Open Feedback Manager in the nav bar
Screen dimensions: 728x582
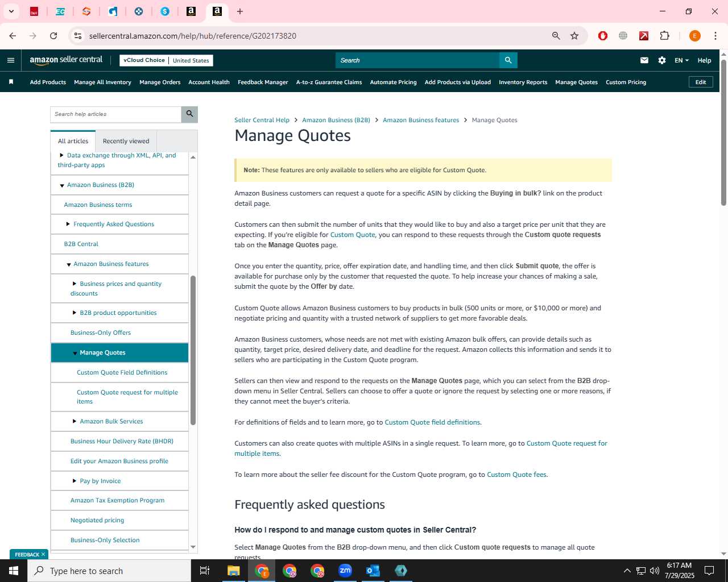263,82
